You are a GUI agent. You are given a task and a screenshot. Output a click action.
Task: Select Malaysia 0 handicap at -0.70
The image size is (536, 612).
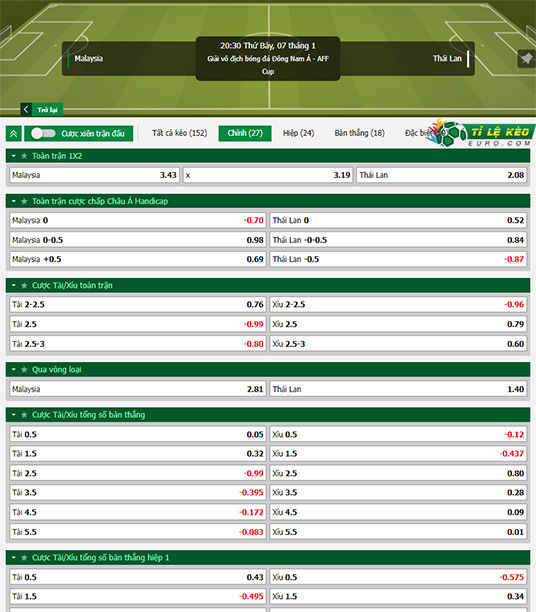pos(137,221)
